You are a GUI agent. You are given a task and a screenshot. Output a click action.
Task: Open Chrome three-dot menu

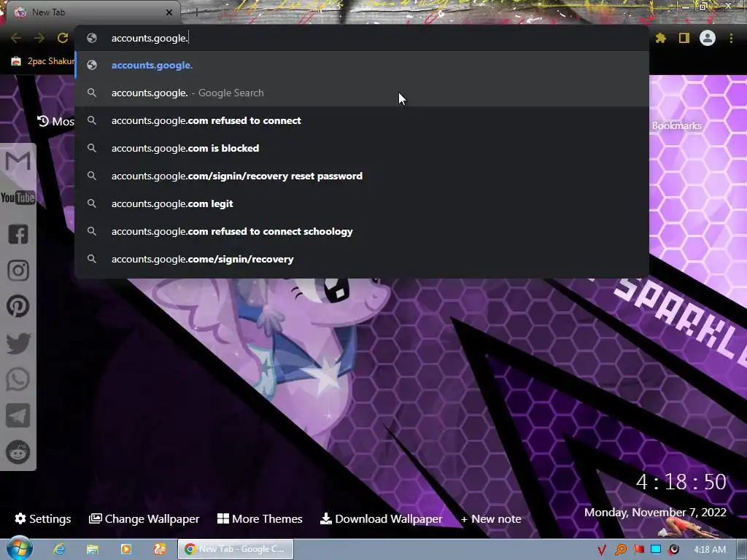click(x=731, y=38)
